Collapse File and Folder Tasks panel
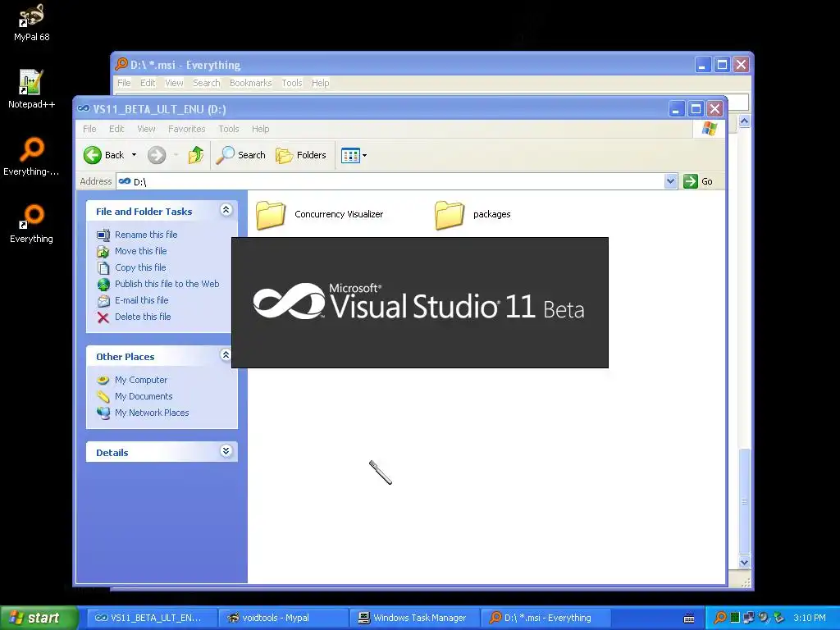This screenshot has width=840, height=630. [x=226, y=210]
